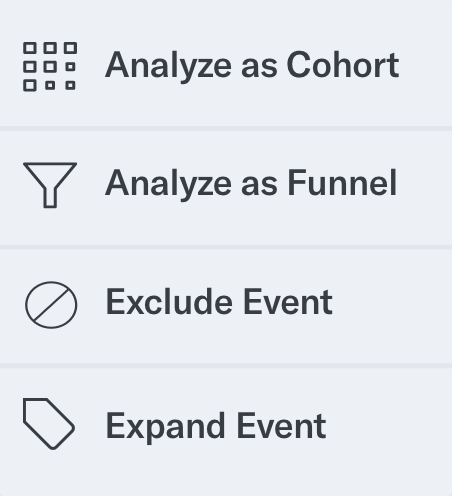Click the "Funnel" word in second entry
The height and width of the screenshot is (496, 452).
point(342,183)
